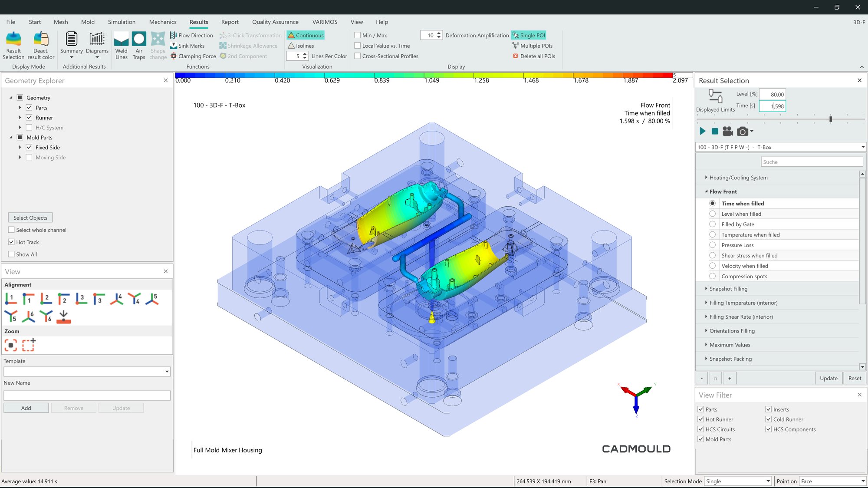The height and width of the screenshot is (488, 868).
Task: Switch to the Quality Assurance tab
Action: tap(275, 22)
